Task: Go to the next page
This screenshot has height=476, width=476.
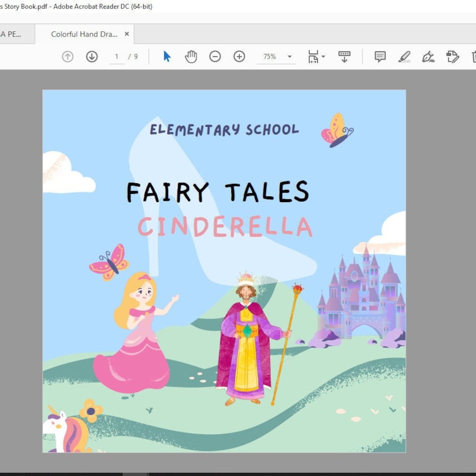Action: [x=92, y=56]
